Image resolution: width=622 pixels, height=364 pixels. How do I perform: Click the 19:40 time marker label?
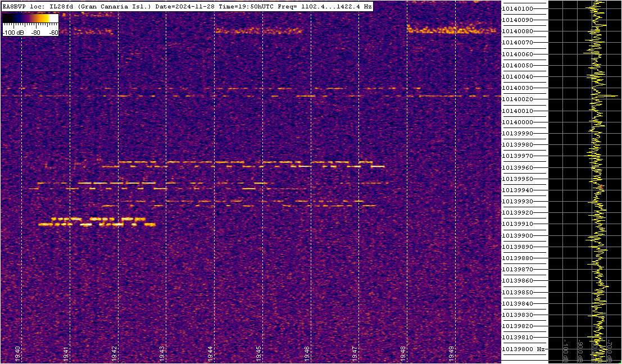[17, 353]
